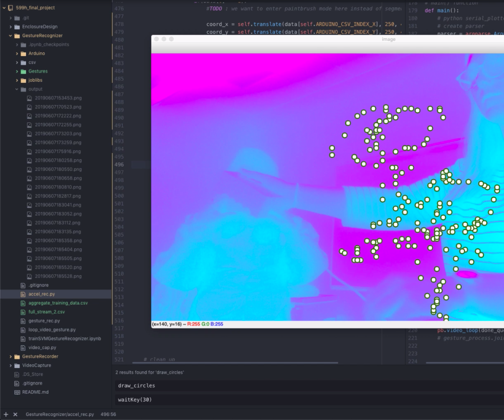Click the GestureRecognizer/accel_rec.py path in status bar

60,414
